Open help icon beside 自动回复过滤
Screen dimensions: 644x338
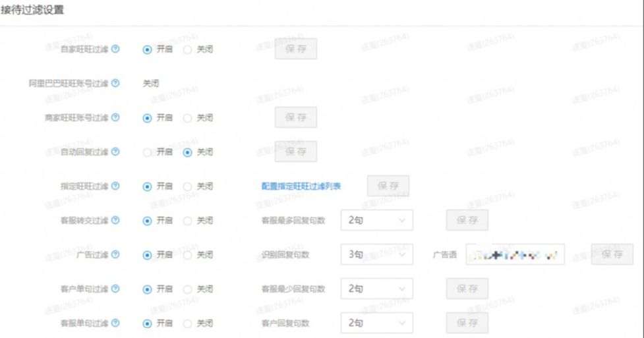116,152
